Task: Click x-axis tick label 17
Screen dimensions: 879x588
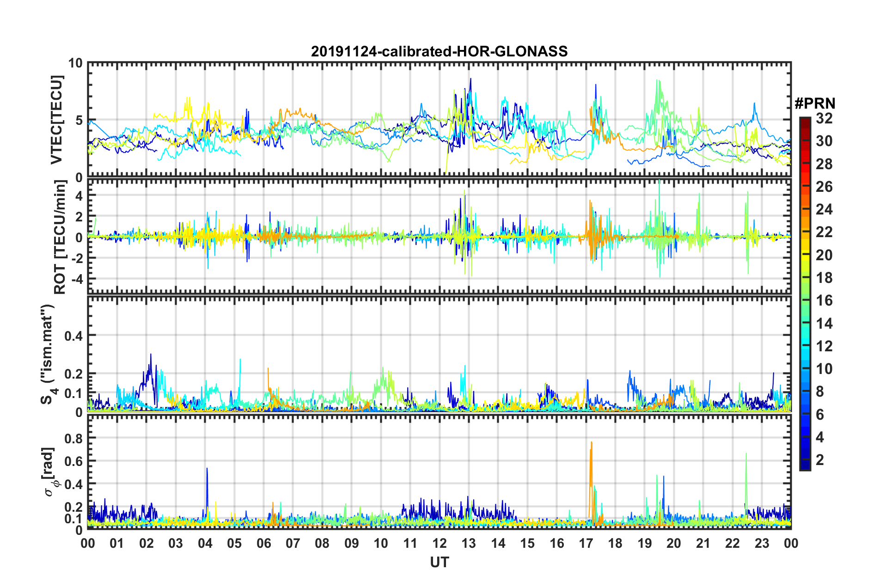Action: (x=586, y=543)
